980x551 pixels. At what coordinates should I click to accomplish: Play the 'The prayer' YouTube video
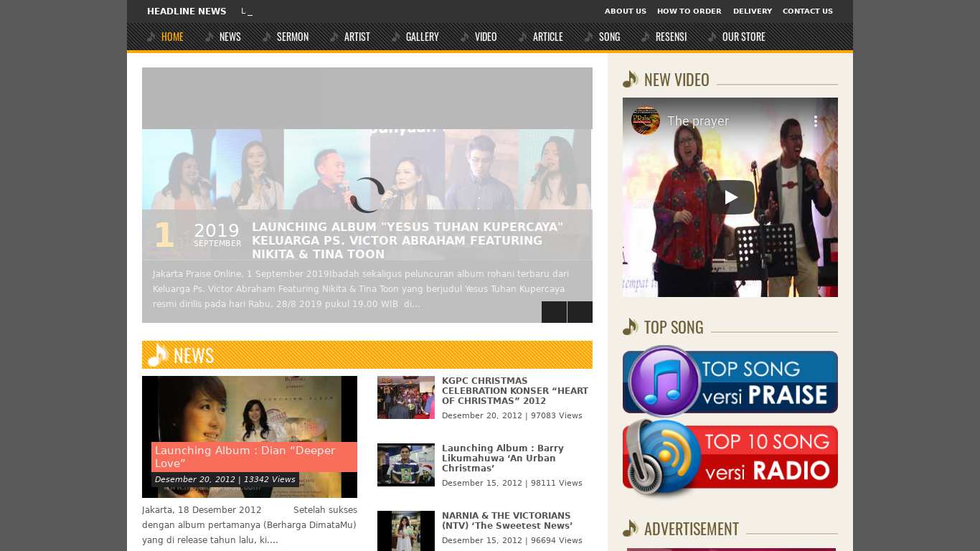coord(730,197)
